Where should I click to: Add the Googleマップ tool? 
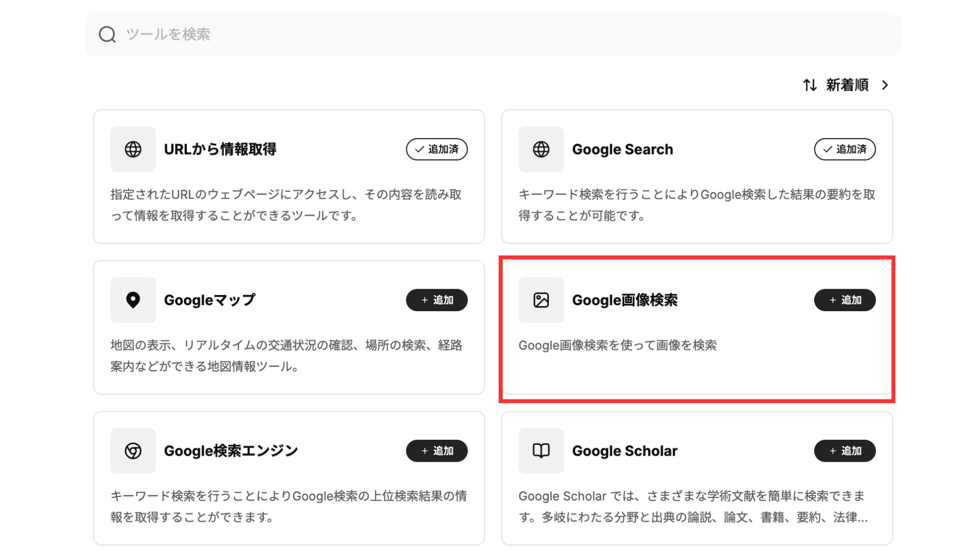pos(436,300)
